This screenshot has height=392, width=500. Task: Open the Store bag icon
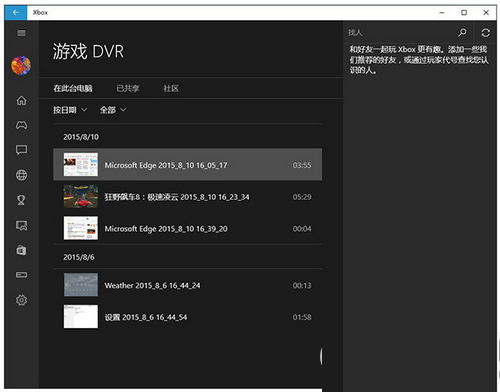[x=21, y=250]
